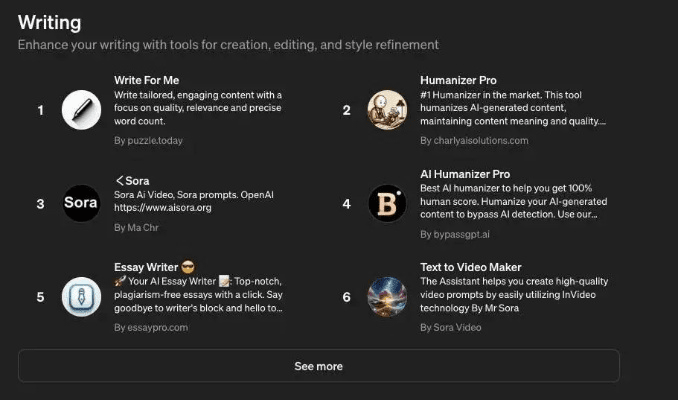Click the By essaypro.com author line
The height and width of the screenshot is (400, 678).
click(x=150, y=327)
